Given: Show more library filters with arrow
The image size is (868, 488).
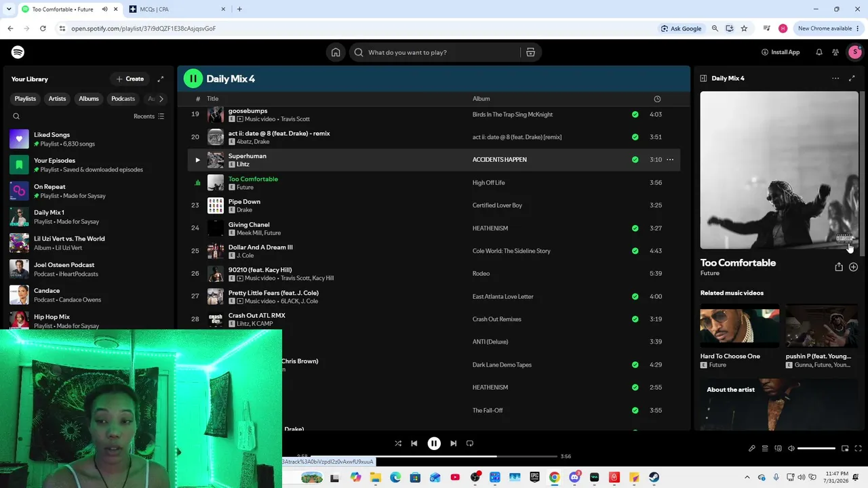Looking at the screenshot, I should 161,99.
